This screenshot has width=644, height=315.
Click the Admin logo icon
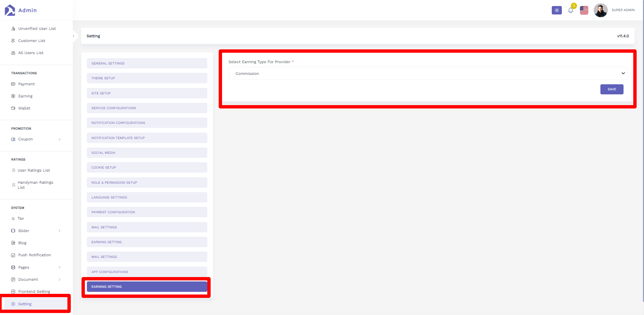(10, 10)
